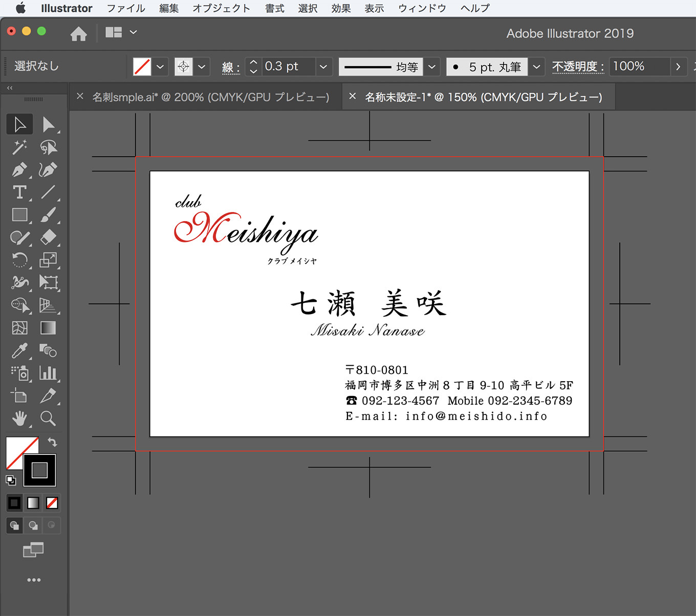
Task: Switch to 名刺smple.ai document tab
Action: tap(210, 97)
